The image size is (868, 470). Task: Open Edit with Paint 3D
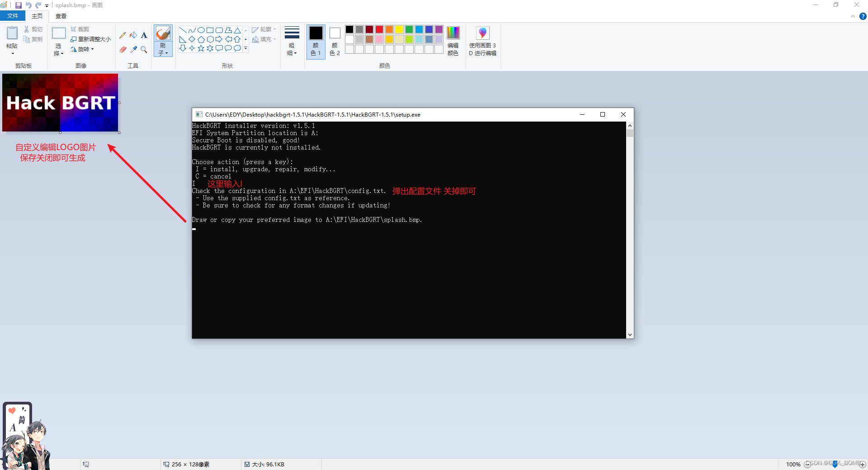pos(482,40)
